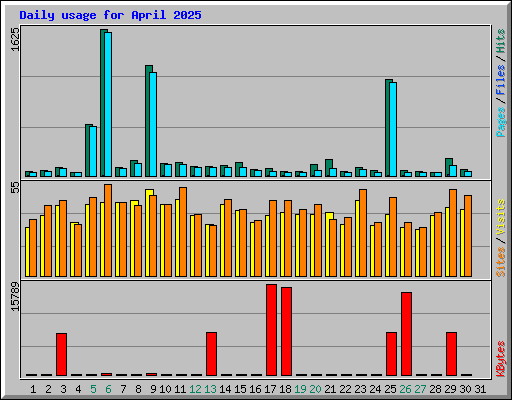The height and width of the screenshot is (400, 512).
Task: Click the orange visits bar for day 23
Action: (x=363, y=233)
